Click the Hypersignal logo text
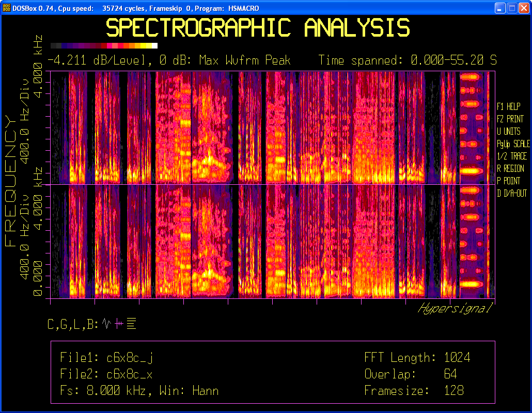 pyautogui.click(x=455, y=309)
